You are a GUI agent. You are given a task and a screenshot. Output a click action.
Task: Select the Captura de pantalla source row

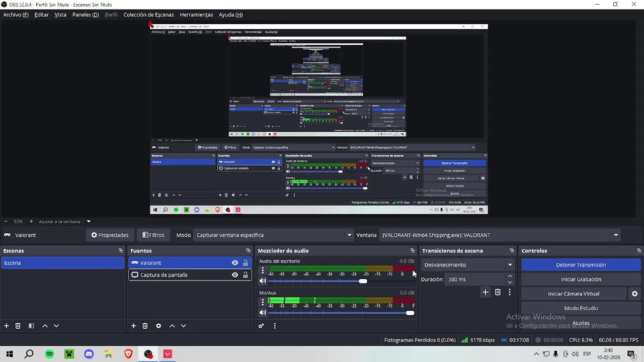pyautogui.click(x=190, y=275)
